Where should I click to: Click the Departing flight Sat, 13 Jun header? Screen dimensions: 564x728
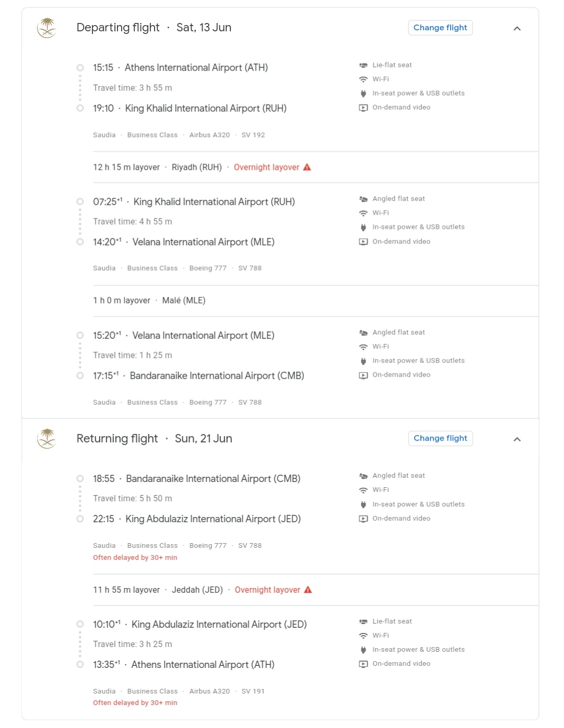click(154, 28)
